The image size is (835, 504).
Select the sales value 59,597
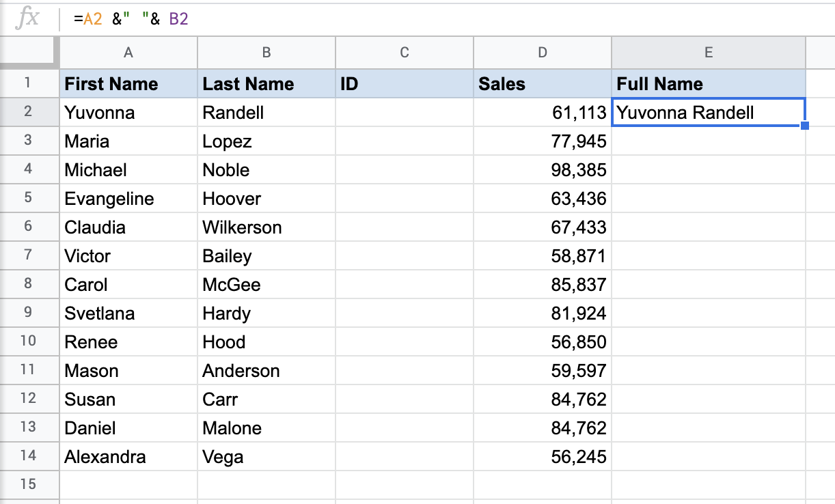click(x=543, y=370)
